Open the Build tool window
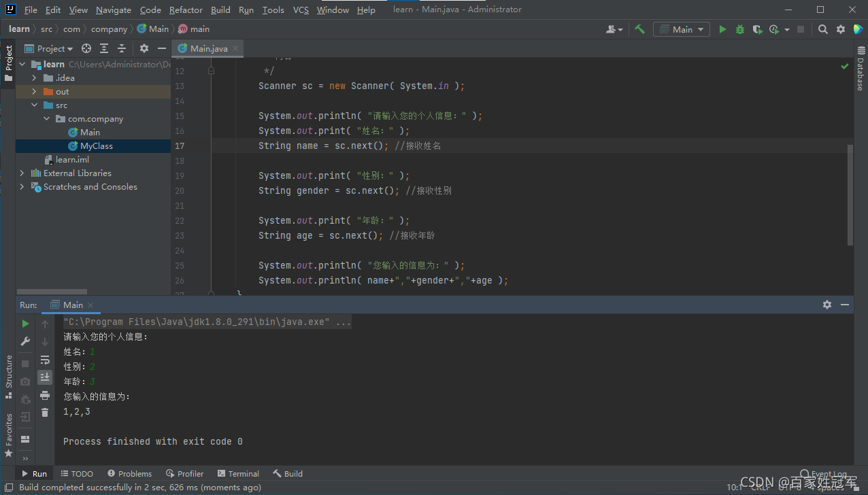 (x=288, y=474)
